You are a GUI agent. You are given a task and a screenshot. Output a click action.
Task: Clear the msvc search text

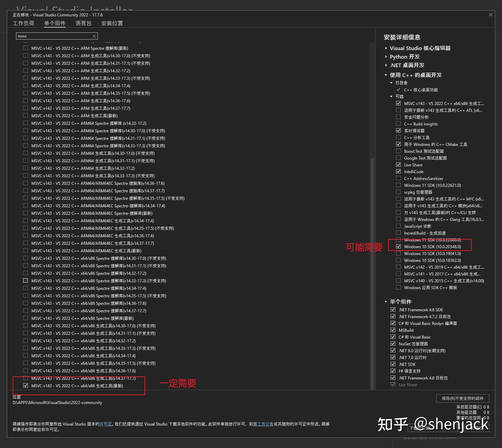94,36
